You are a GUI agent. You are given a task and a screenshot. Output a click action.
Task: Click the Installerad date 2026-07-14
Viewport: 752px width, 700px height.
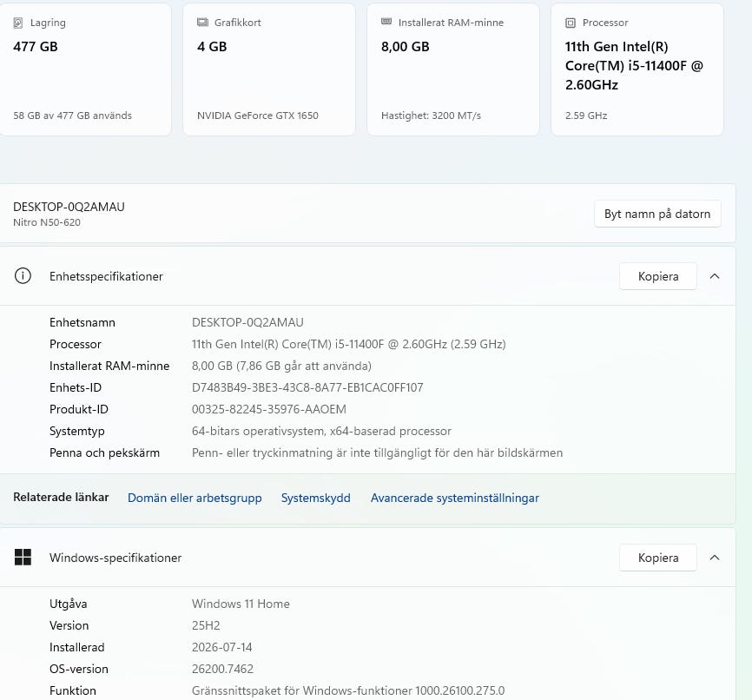click(221, 647)
